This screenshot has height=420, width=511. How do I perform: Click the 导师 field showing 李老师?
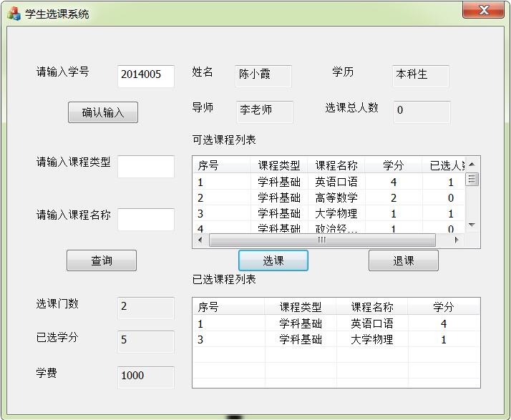265,112
